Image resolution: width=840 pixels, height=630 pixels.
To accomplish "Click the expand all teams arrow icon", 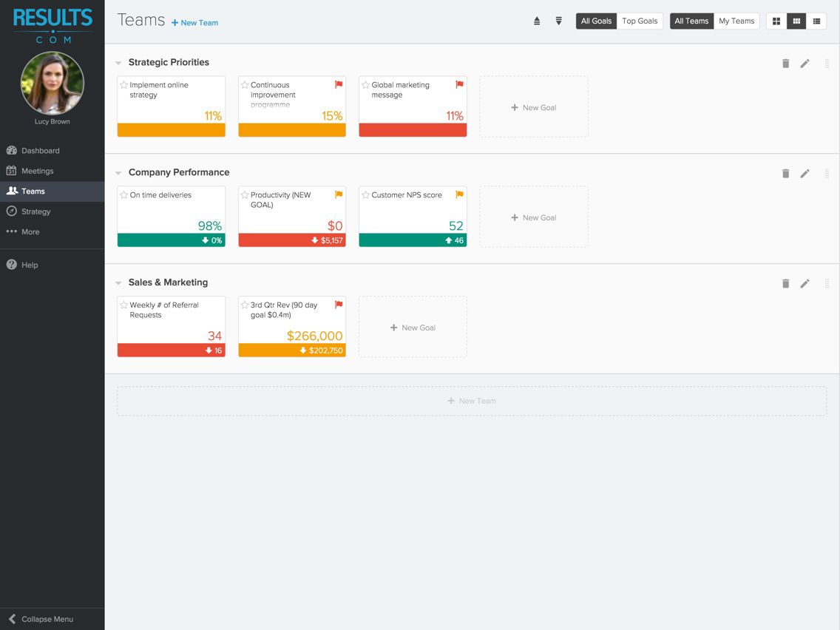I will [559, 21].
